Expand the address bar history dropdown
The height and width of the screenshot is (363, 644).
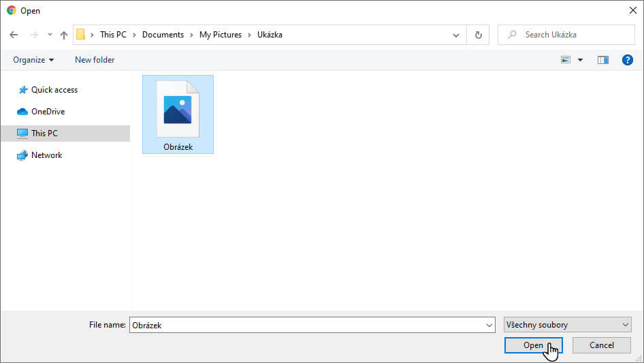pyautogui.click(x=456, y=35)
